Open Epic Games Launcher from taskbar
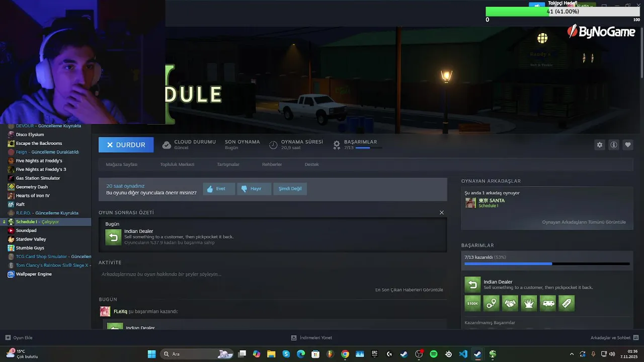This screenshot has height=362, width=644. 374,354
